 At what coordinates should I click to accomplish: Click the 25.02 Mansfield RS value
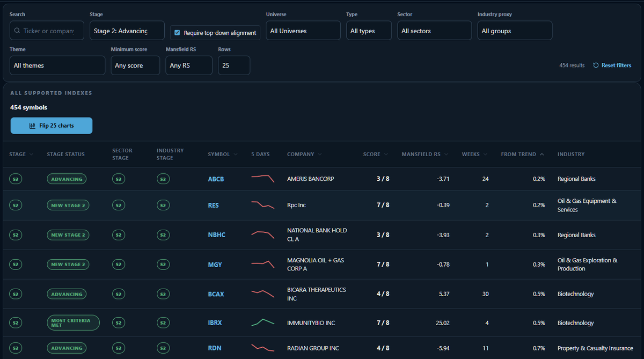point(443,323)
